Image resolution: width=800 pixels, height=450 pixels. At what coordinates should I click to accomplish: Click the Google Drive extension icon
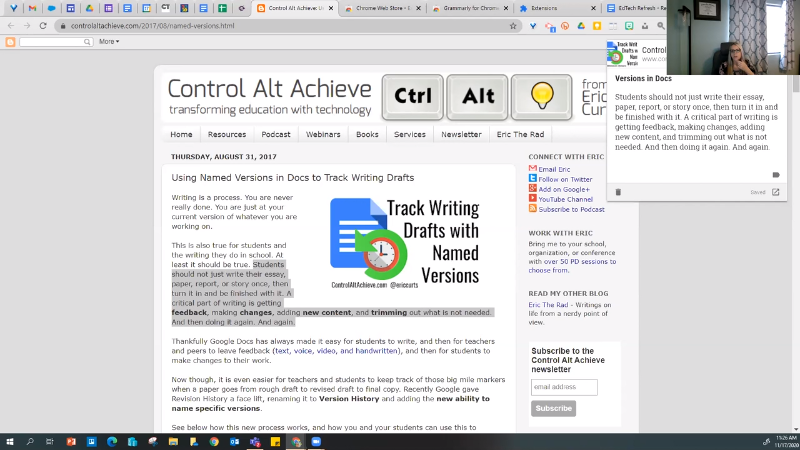pos(581,26)
